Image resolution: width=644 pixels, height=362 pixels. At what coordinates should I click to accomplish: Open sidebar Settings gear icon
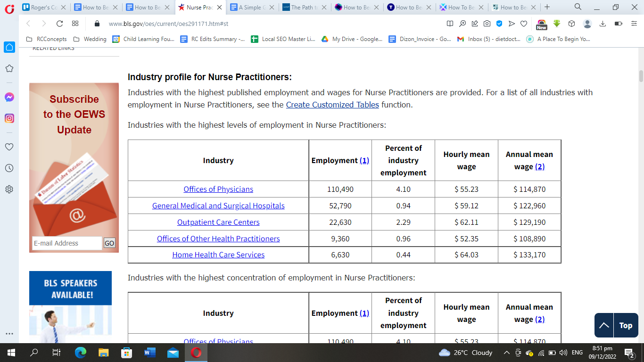coord(9,189)
